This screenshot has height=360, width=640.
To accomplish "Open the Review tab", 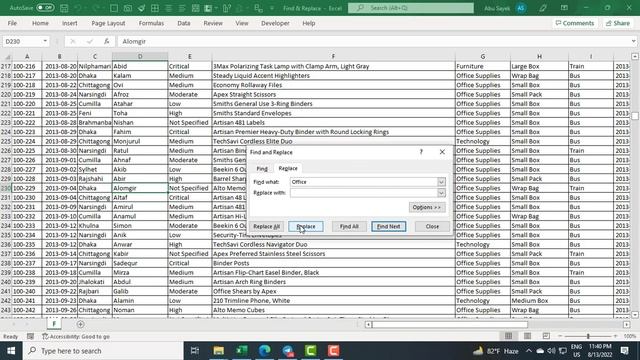I will (213, 23).
